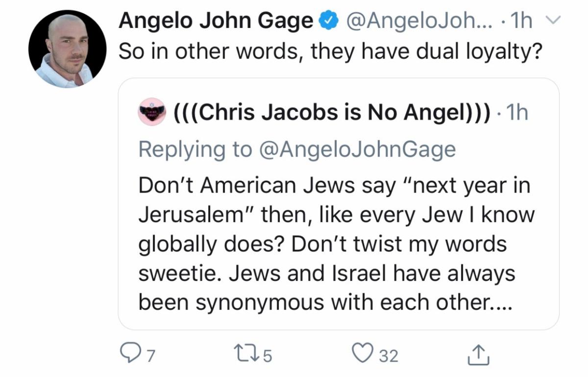Click the reply count 7
This screenshot has width=588, height=378.
[x=151, y=355]
